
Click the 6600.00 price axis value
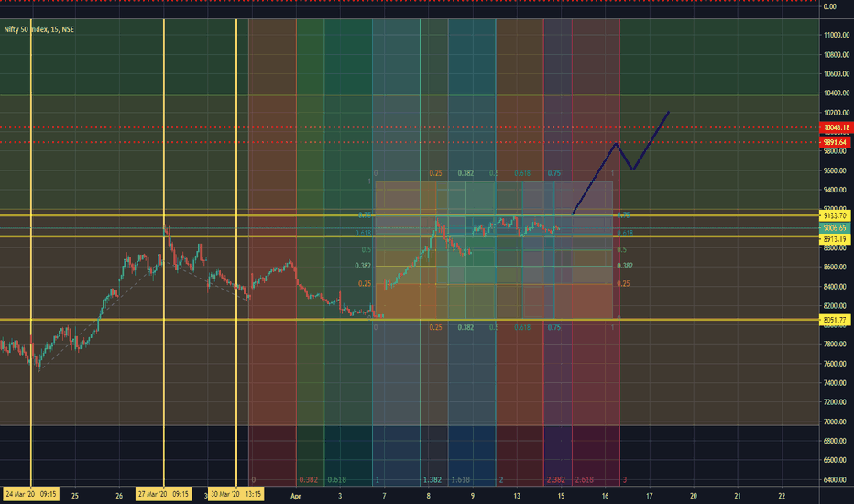coord(837,460)
